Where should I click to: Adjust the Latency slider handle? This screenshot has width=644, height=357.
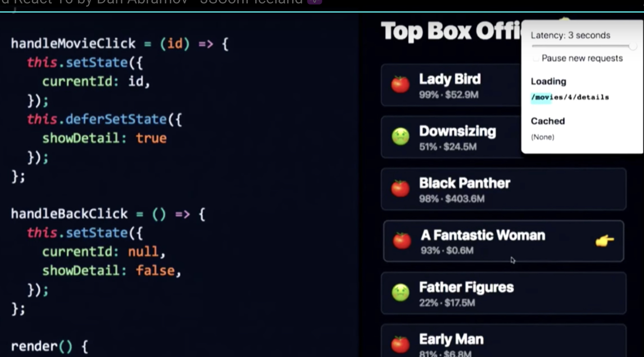coord(633,46)
